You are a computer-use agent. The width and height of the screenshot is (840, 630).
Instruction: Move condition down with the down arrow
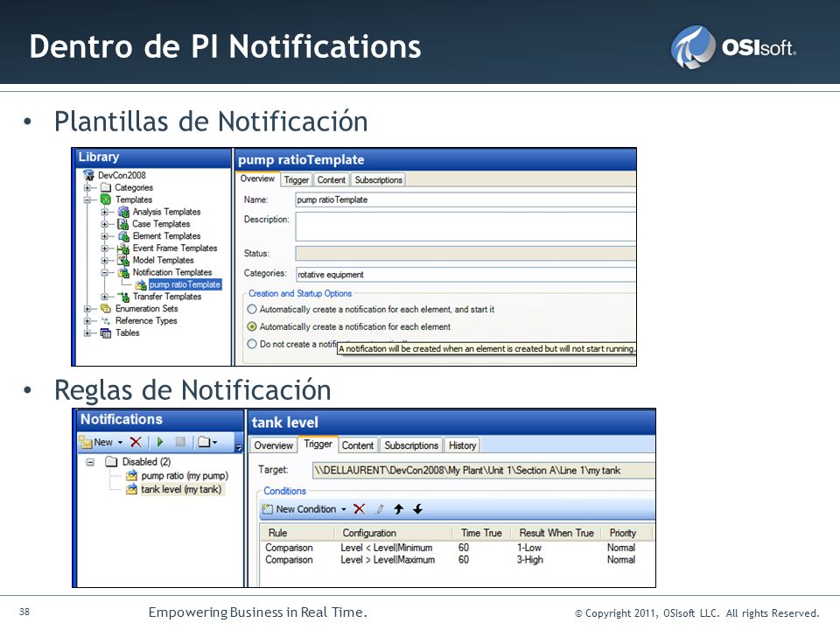tap(418, 509)
